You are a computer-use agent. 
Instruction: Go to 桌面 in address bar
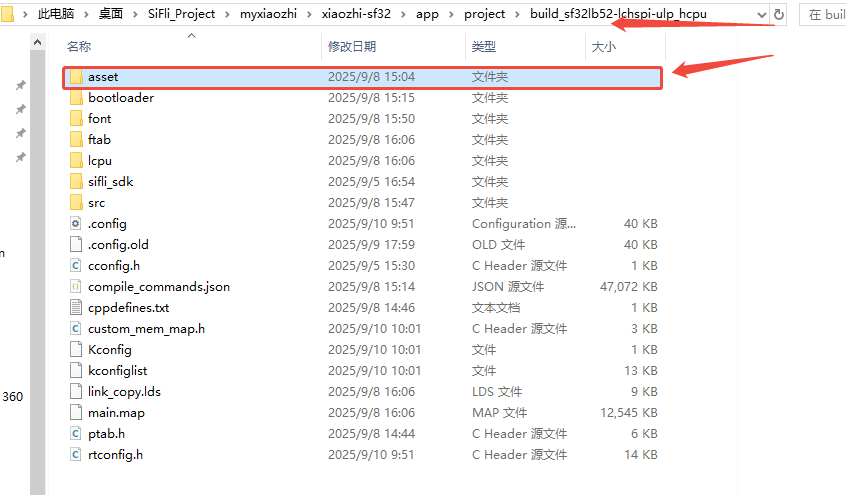111,14
